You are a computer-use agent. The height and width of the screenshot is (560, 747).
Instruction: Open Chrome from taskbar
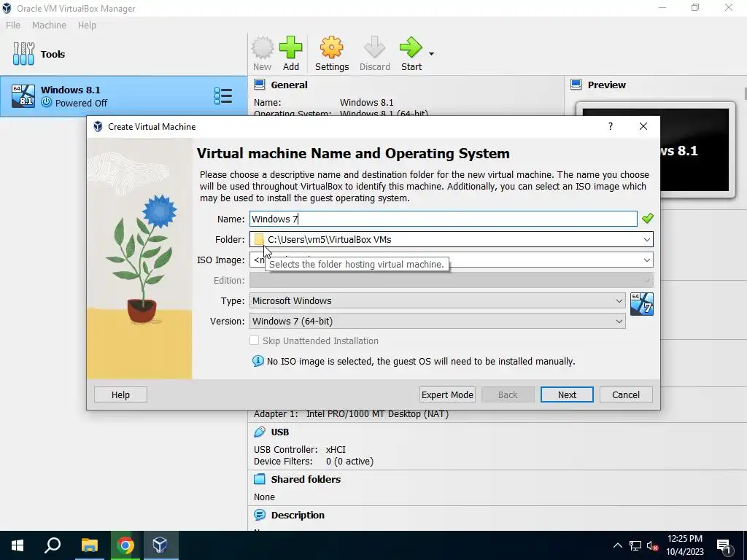125,545
